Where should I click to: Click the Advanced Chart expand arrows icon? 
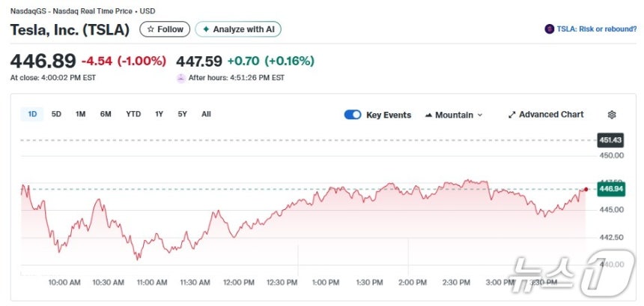[x=512, y=115]
